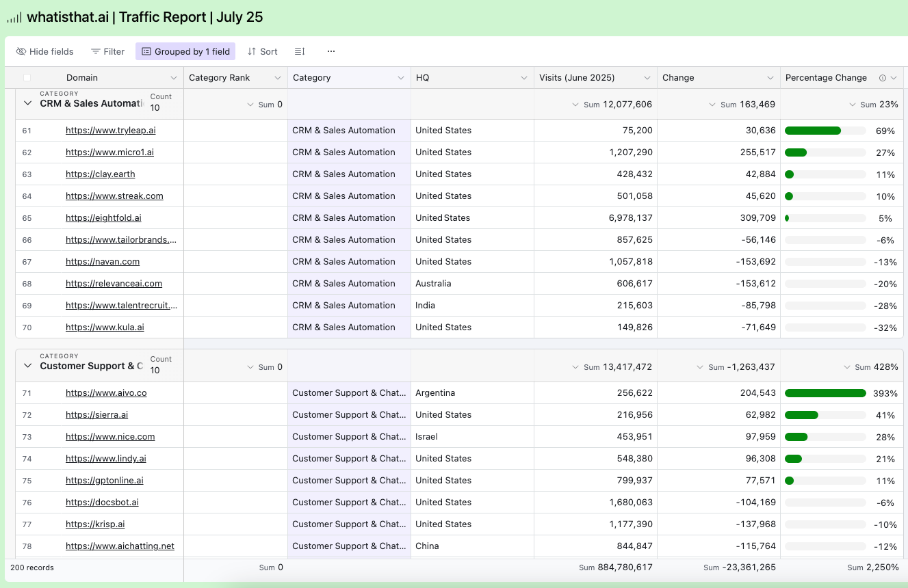Click the footer Change Sum -23,361,265
The width and height of the screenshot is (908, 588).
tap(740, 567)
